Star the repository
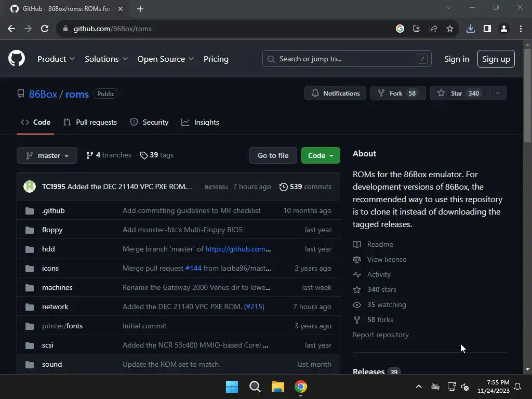The width and height of the screenshot is (532, 399). point(460,94)
